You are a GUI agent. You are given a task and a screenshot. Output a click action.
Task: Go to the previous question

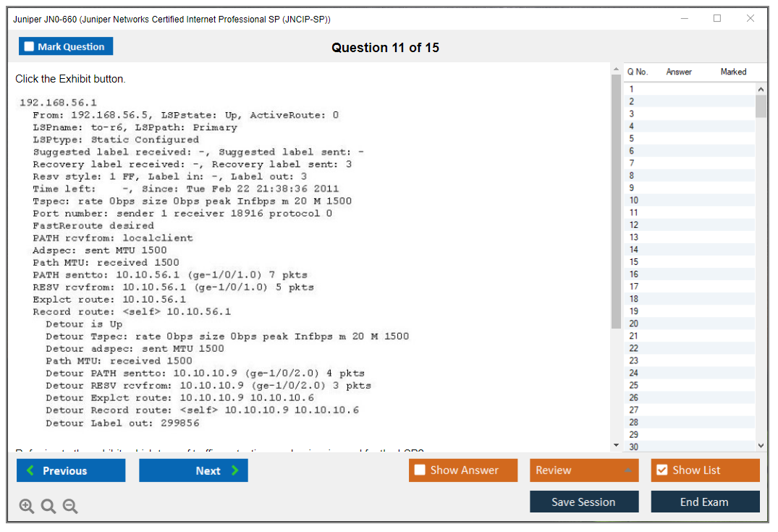[x=71, y=470]
